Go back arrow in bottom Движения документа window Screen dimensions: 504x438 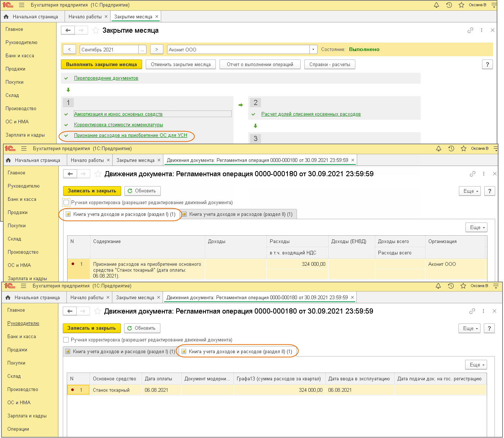point(70,311)
